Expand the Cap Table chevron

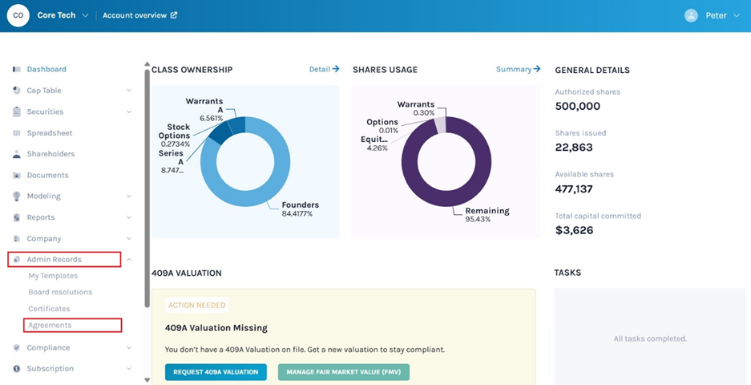click(129, 91)
